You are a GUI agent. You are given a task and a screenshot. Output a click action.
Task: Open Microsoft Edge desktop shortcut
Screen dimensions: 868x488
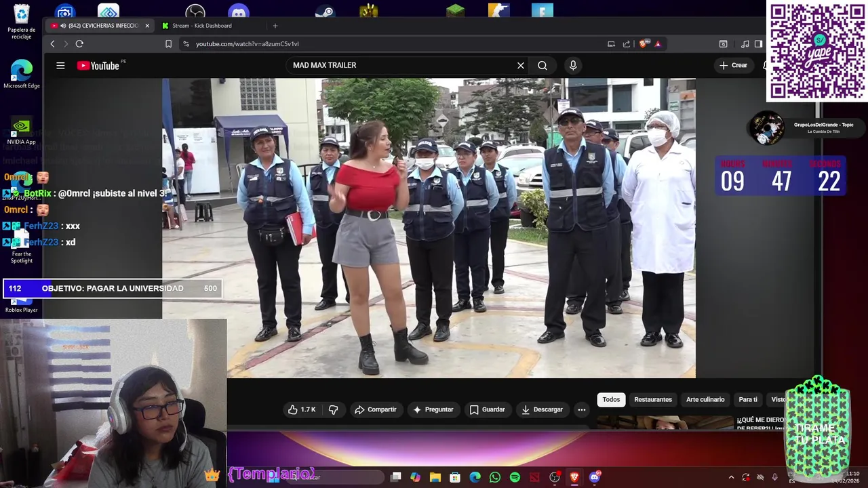(x=21, y=75)
